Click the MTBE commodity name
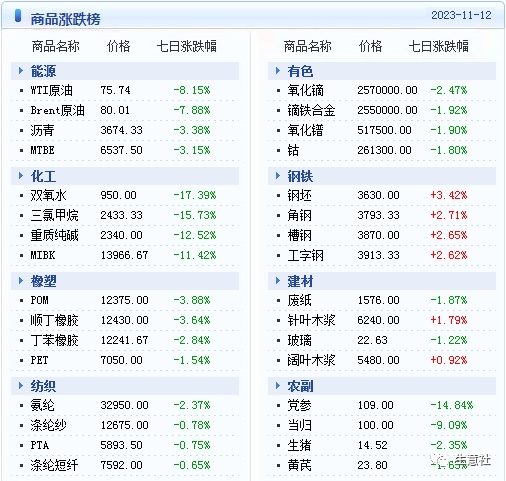Viewport: 506px width, 481px height. pos(42,150)
